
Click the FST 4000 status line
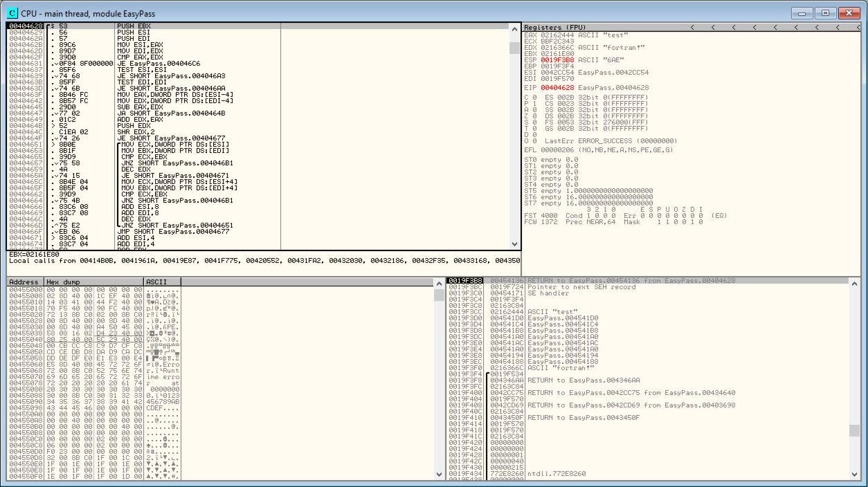point(625,215)
